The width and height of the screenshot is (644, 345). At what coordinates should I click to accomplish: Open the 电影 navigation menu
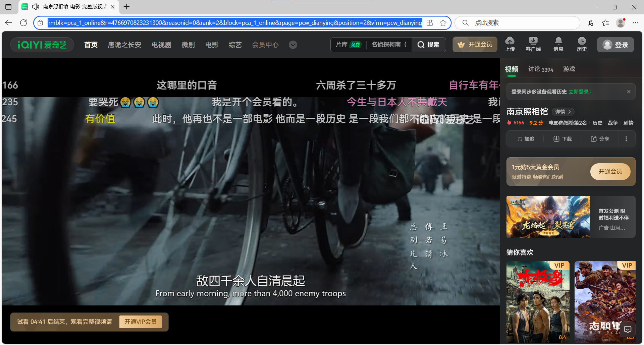(x=211, y=44)
